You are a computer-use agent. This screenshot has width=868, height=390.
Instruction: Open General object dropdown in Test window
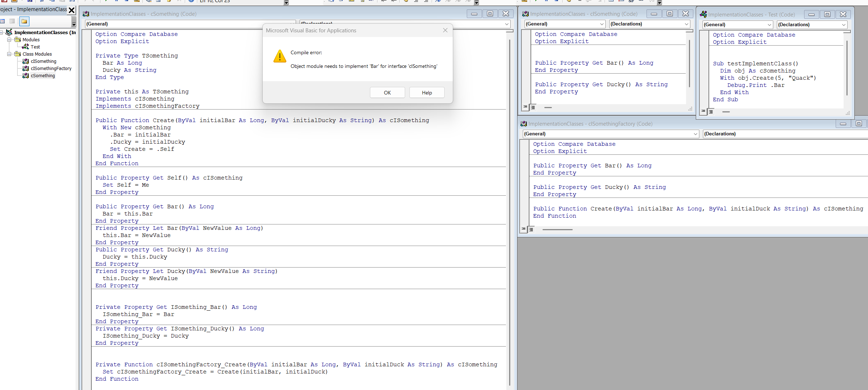tap(769, 25)
